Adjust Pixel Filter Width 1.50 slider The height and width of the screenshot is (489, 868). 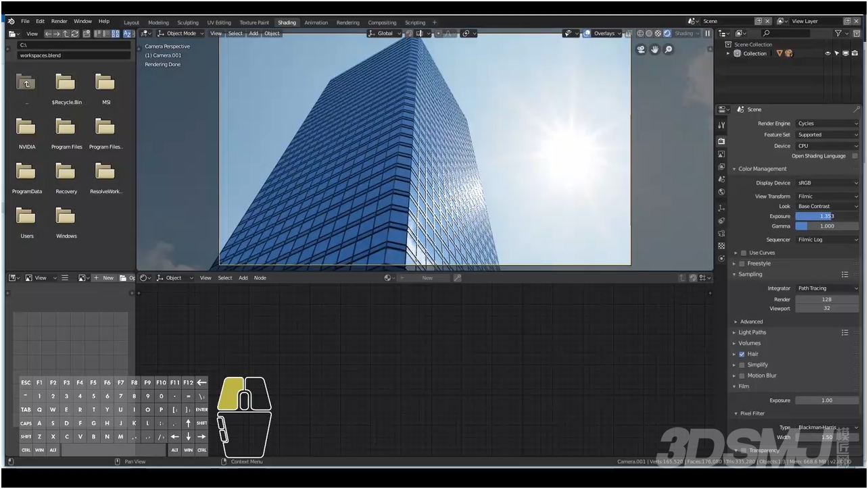coord(827,438)
